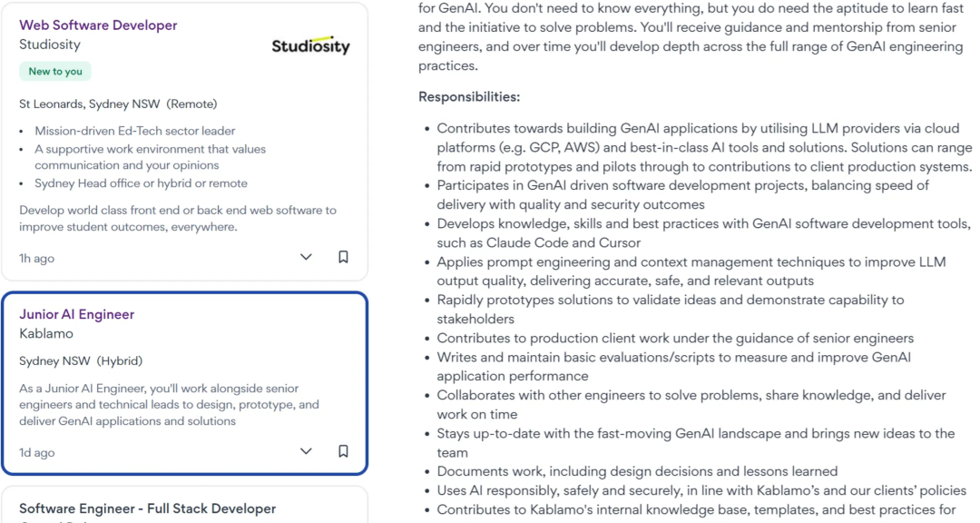This screenshot has width=980, height=523.
Task: Open Software Engineer - Full Stack Developer listing
Action: [147, 508]
